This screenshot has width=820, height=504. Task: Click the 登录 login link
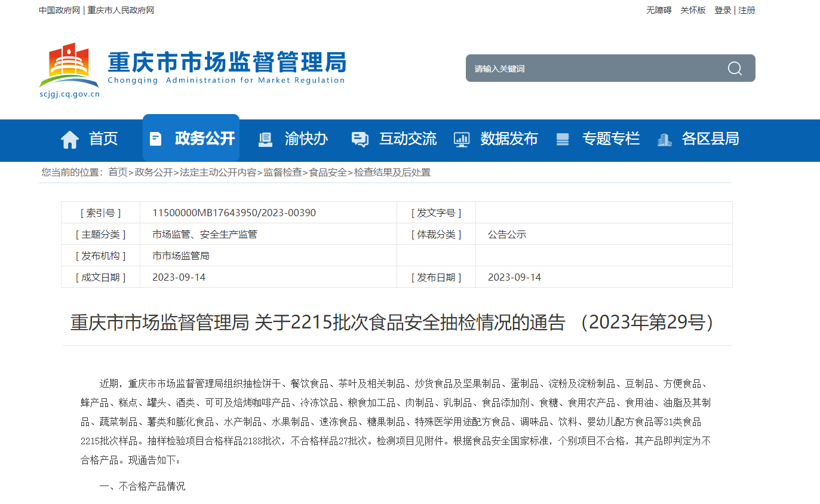pos(723,10)
